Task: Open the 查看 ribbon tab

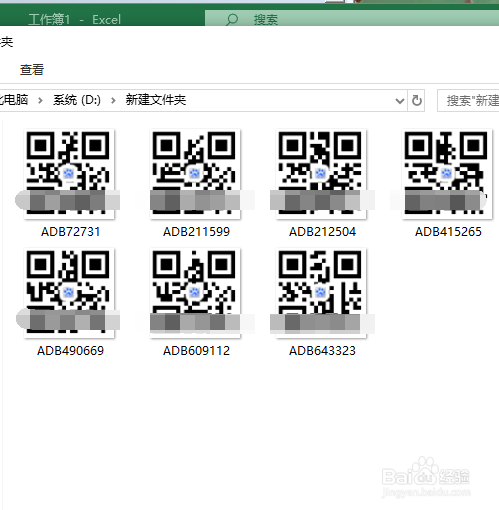Action: click(32, 70)
